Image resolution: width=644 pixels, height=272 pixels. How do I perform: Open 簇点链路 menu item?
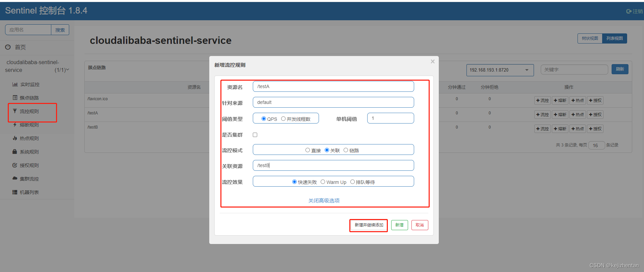[29, 98]
